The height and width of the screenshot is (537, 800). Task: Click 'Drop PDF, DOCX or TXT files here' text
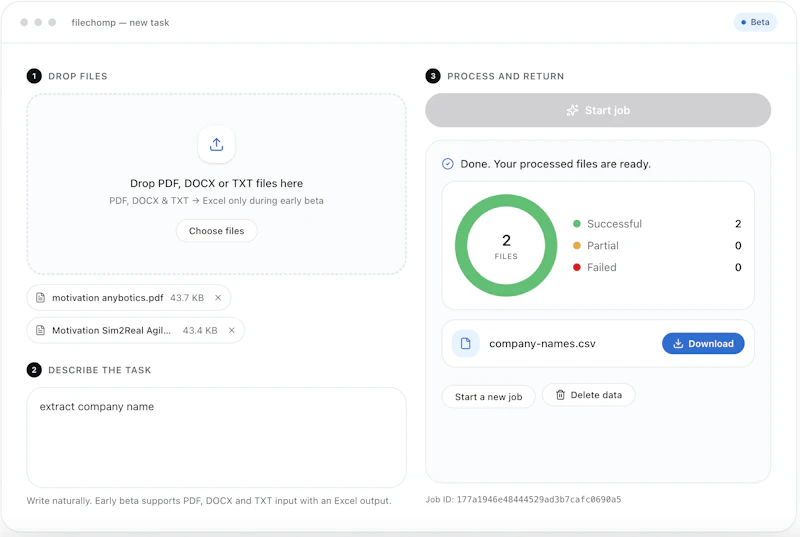tap(216, 183)
